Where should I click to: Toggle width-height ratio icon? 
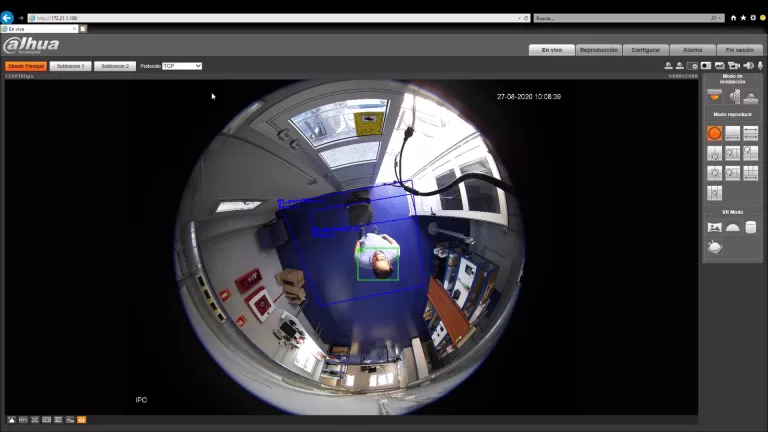click(47, 420)
